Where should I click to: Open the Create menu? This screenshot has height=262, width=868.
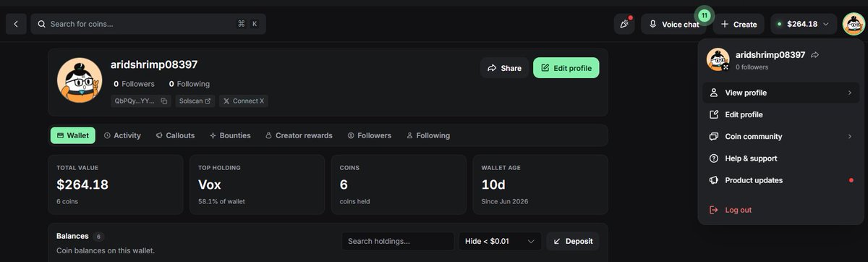(x=739, y=24)
